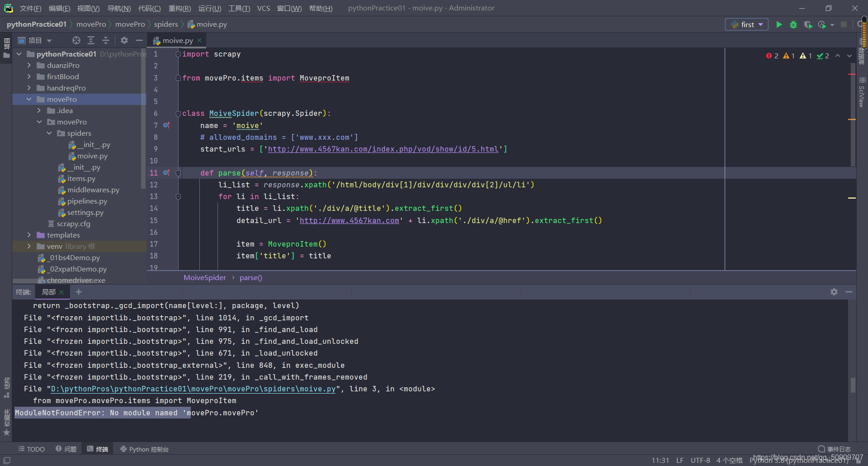The width and height of the screenshot is (868, 466).
Task: Launch the profiler run icon
Action: (823, 24)
